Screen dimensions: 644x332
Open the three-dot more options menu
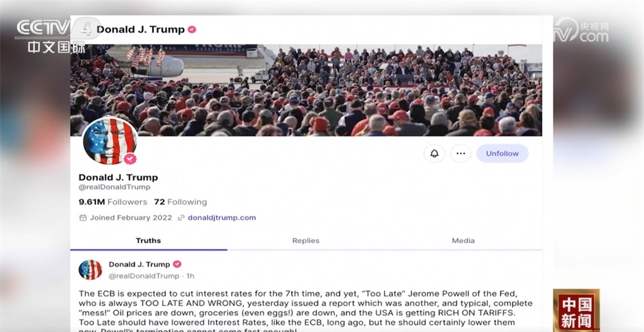[x=461, y=153]
